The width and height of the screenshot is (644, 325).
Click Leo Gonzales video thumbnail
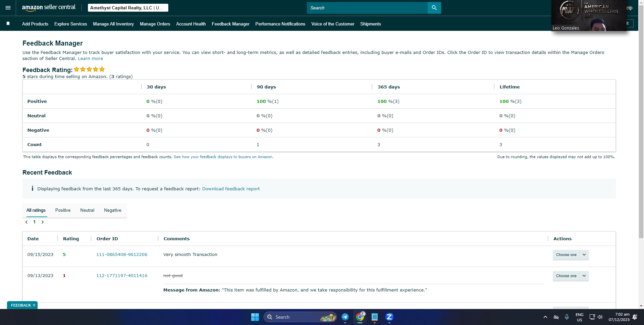589,15
